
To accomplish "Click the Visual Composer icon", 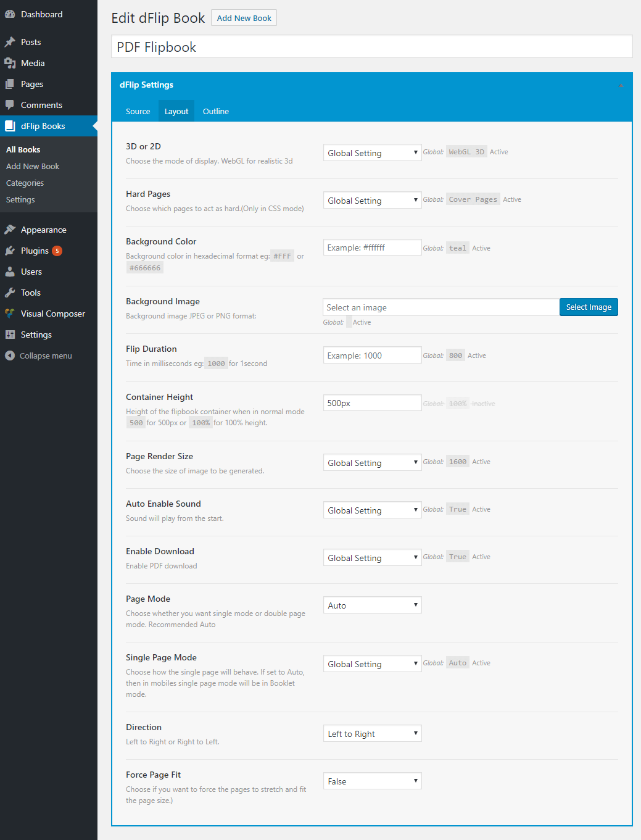I will 10,314.
